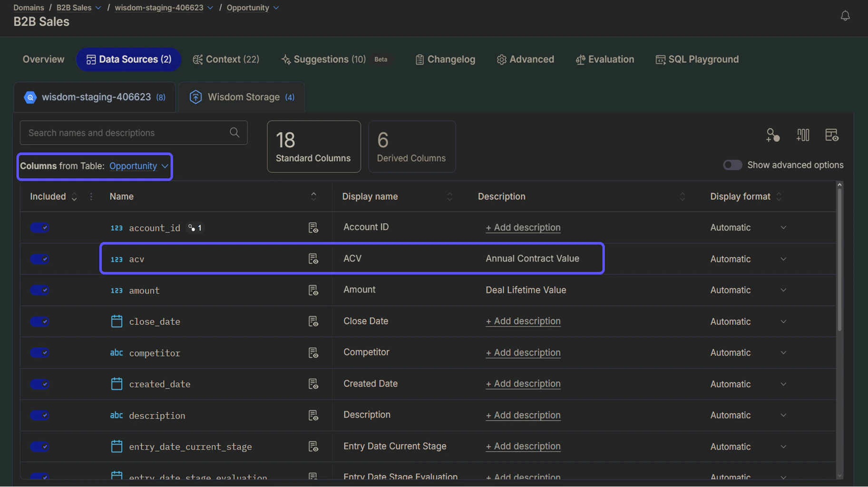868x487 pixels.
Task: Click the wisdom-staging-406623 source icon
Action: tap(30, 97)
